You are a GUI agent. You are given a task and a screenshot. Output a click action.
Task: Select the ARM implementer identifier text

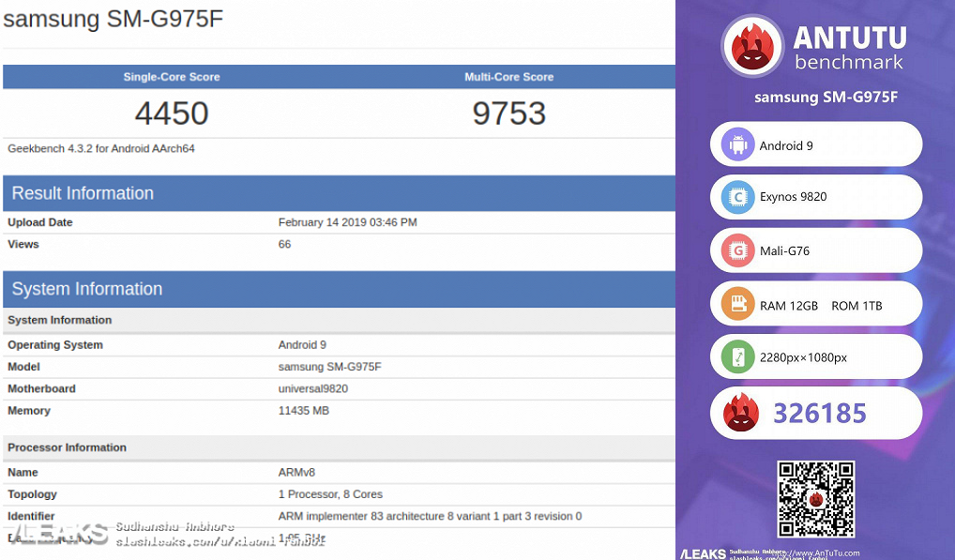(430, 516)
